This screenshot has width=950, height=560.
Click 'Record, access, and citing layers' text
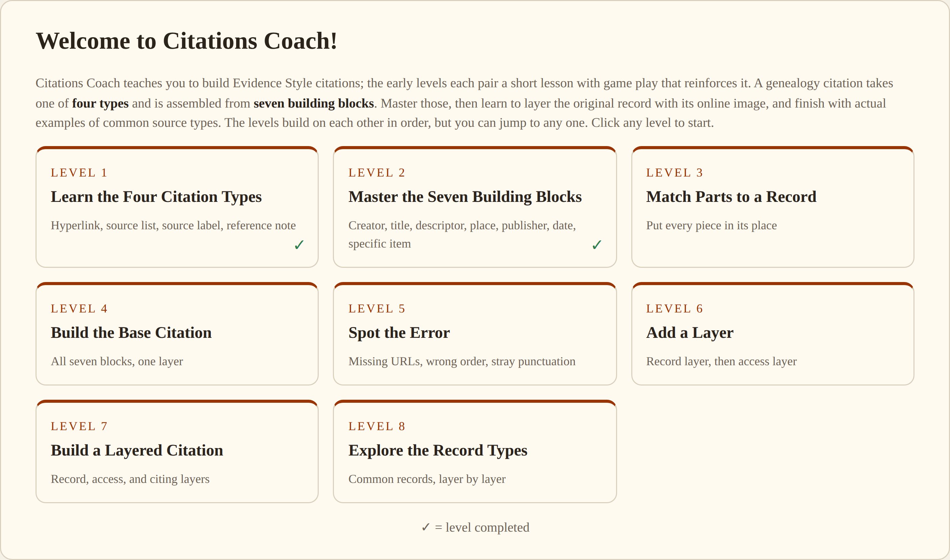coord(130,479)
